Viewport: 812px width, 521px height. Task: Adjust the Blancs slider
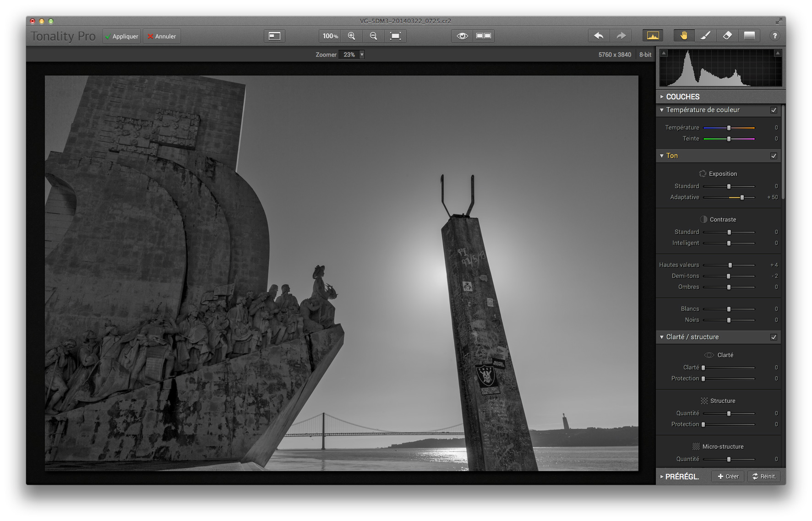pyautogui.click(x=729, y=309)
